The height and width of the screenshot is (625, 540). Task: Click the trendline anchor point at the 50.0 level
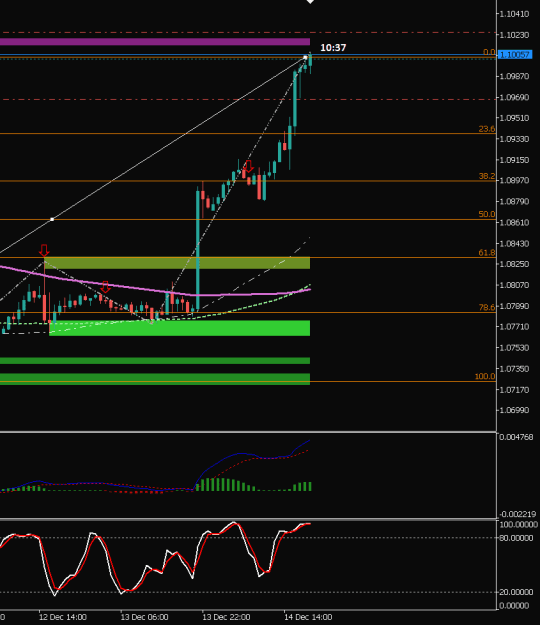(52, 219)
